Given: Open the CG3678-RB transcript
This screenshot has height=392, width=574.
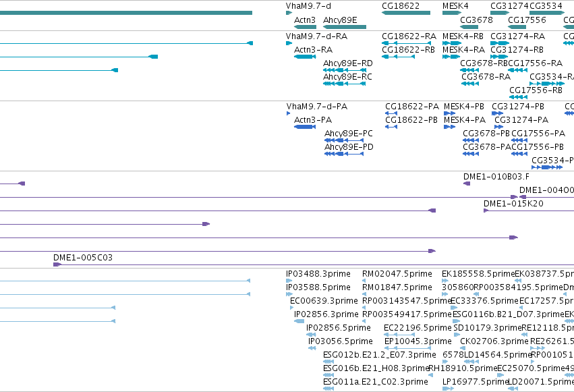Looking at the screenshot, I should [x=469, y=70].
